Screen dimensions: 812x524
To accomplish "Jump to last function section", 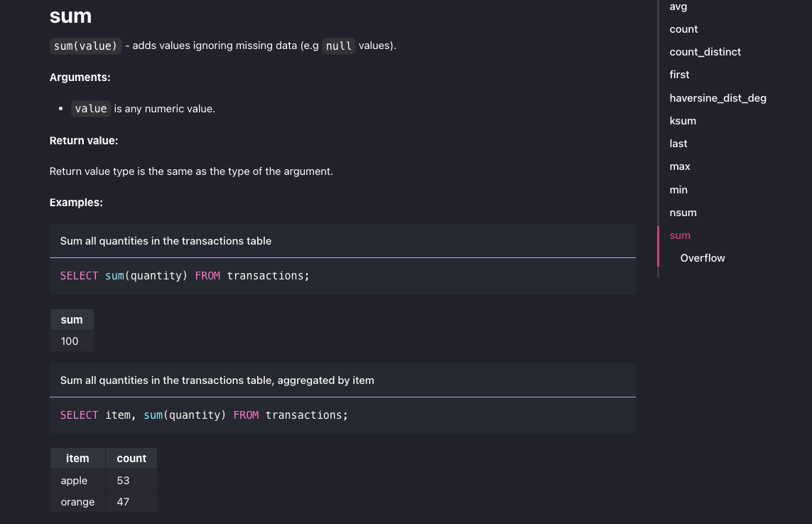I will coord(678,144).
